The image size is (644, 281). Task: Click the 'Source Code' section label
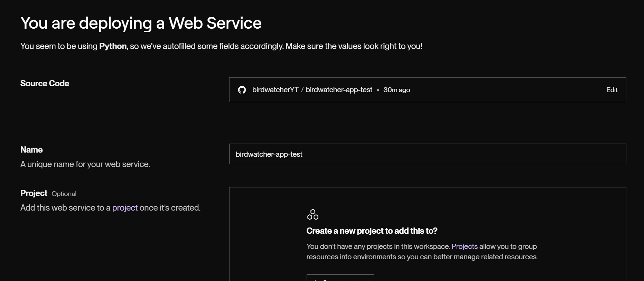[45, 84]
